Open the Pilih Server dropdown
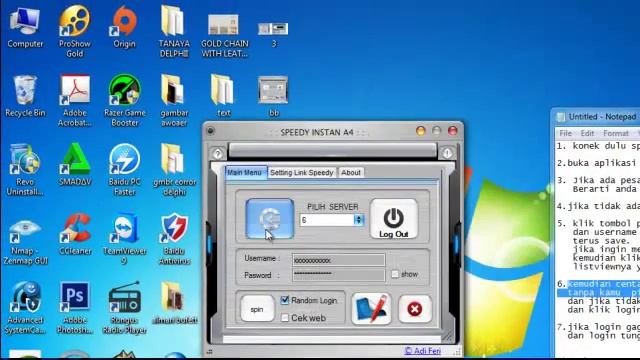 point(358,220)
